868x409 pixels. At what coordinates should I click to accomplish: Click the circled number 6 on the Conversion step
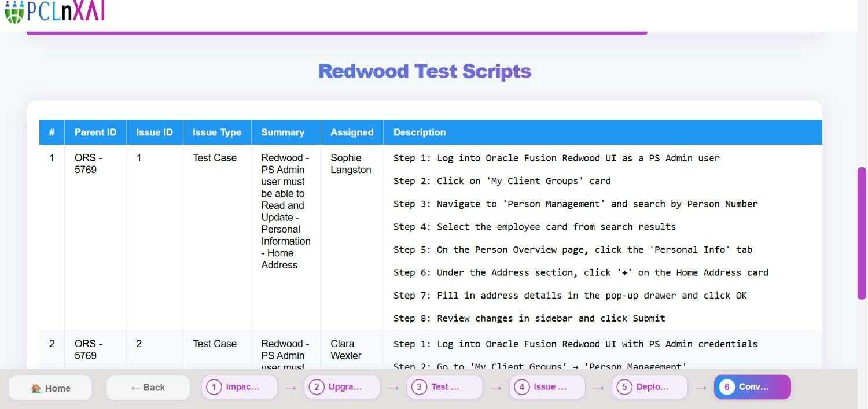(727, 387)
